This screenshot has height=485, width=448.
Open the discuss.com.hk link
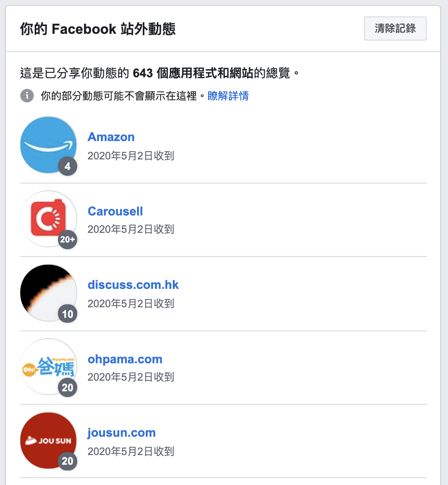pos(133,285)
